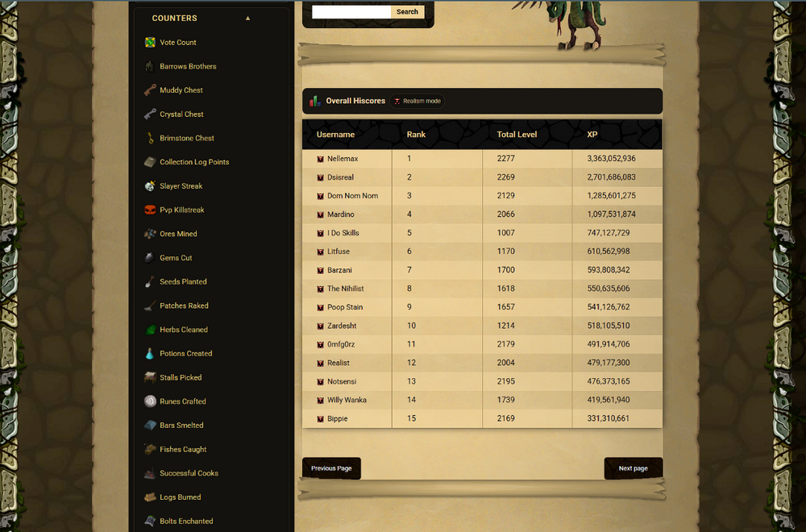This screenshot has height=532, width=806.
Task: Open the Collection Log Points counter
Action: click(194, 162)
